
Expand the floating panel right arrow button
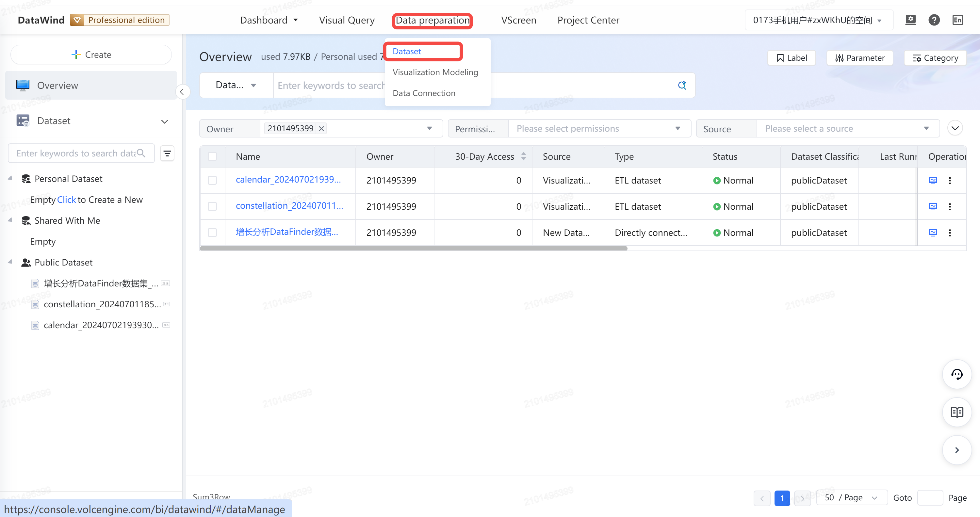click(957, 450)
